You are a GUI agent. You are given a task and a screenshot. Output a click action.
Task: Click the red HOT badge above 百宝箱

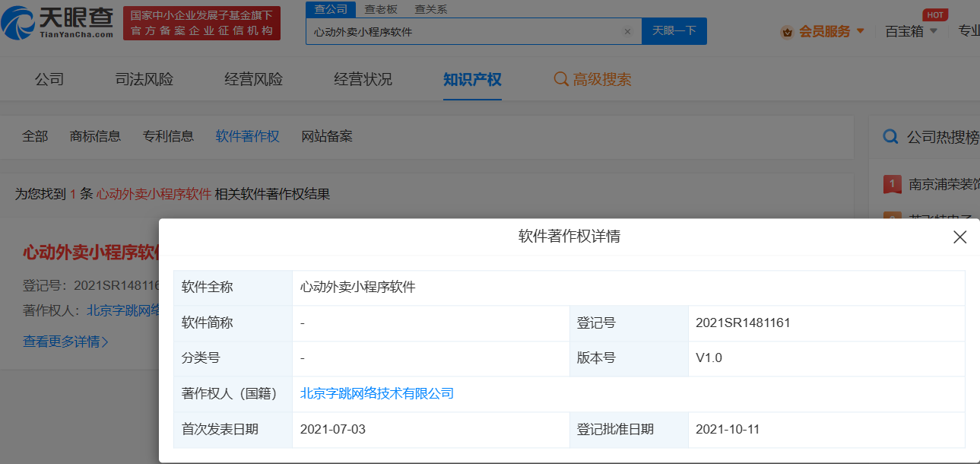click(934, 15)
